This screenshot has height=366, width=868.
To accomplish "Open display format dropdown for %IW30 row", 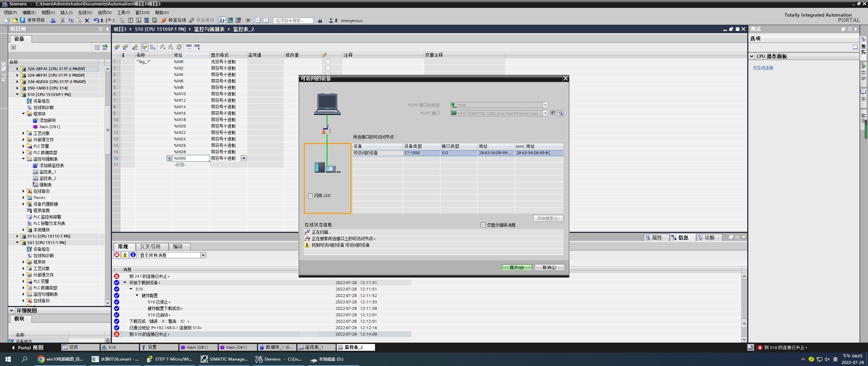I will tap(243, 158).
